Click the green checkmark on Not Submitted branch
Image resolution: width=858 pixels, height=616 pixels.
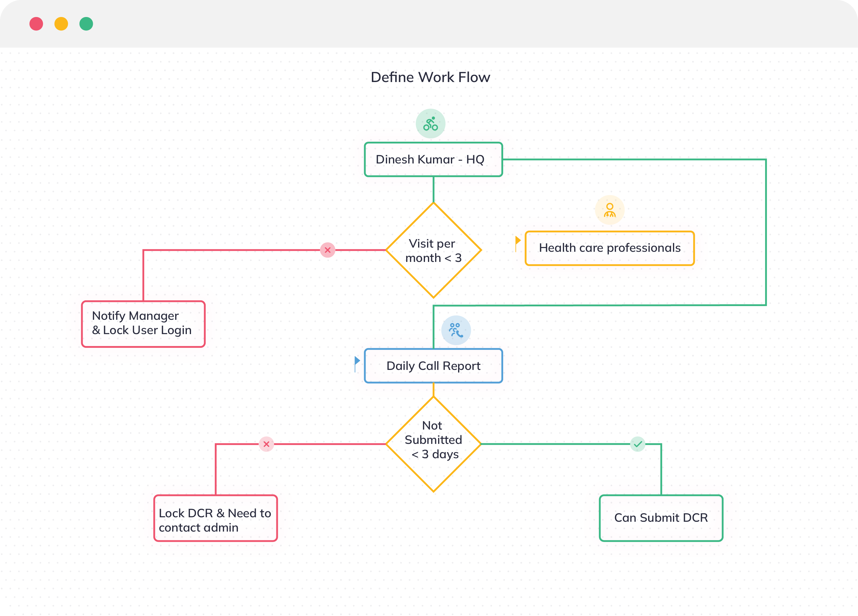pos(637,444)
